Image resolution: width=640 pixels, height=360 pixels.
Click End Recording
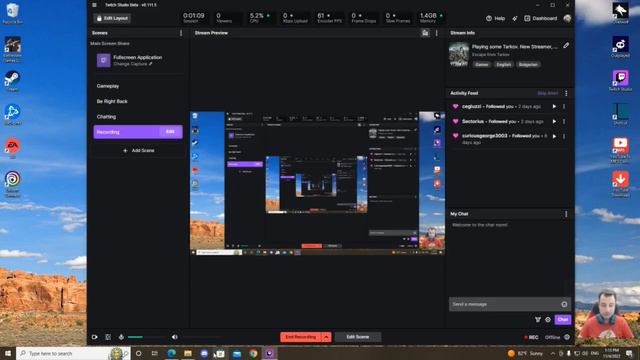301,337
